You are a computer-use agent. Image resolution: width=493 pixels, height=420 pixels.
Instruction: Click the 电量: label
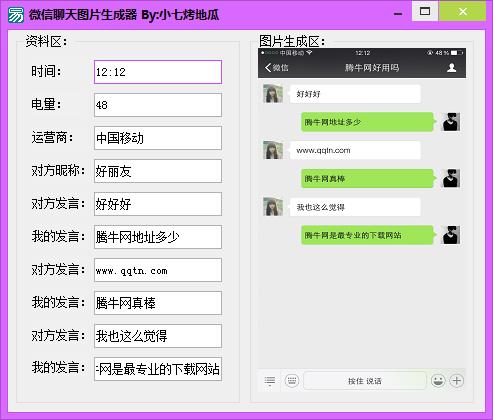46,104
